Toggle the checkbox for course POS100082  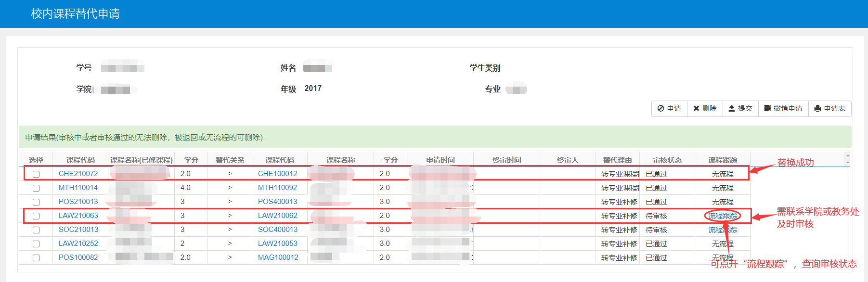coord(36,258)
